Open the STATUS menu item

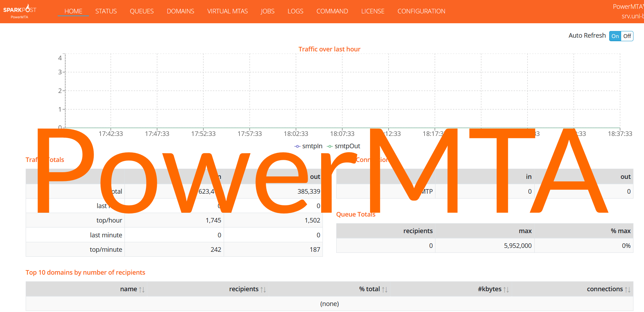(x=106, y=11)
